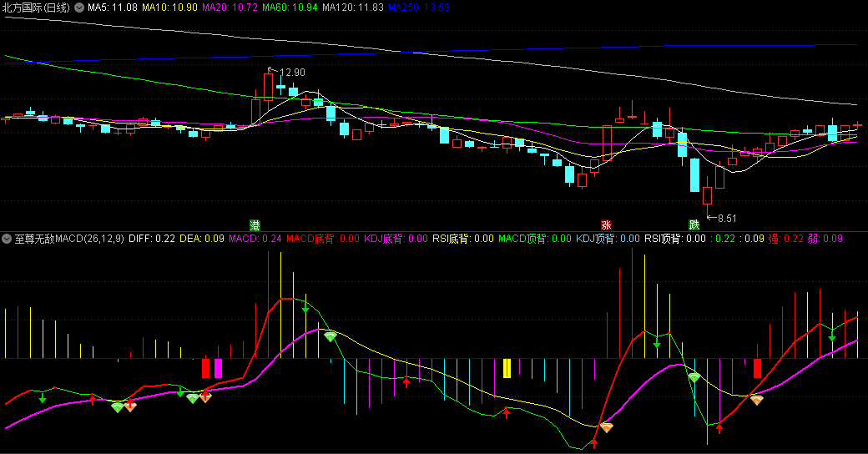Click the 弱: 0.09 label
Viewport: 868px width, 454px height.
tap(825, 239)
